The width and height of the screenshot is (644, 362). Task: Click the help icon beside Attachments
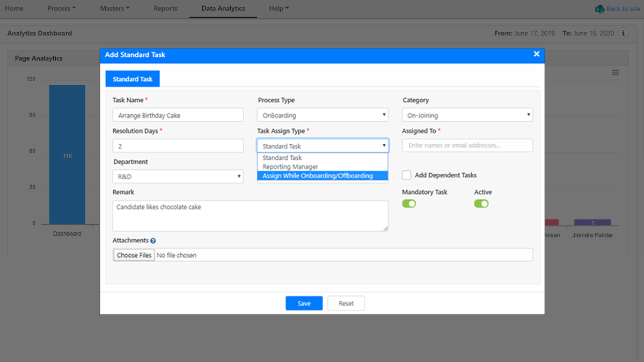pos(154,240)
